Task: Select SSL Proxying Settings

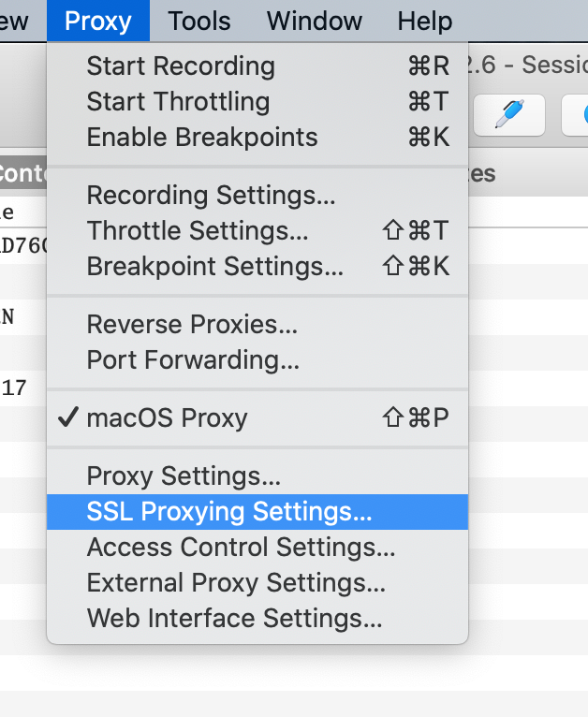Action: tap(229, 512)
